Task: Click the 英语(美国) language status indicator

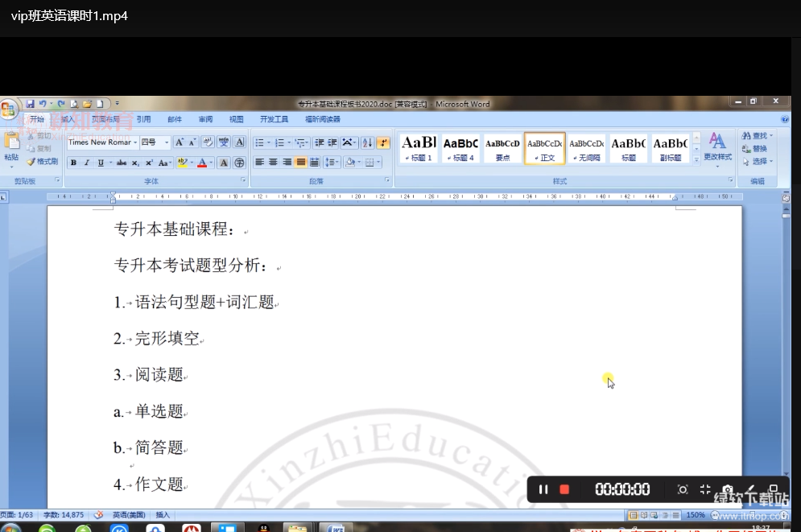Action: pos(129,514)
